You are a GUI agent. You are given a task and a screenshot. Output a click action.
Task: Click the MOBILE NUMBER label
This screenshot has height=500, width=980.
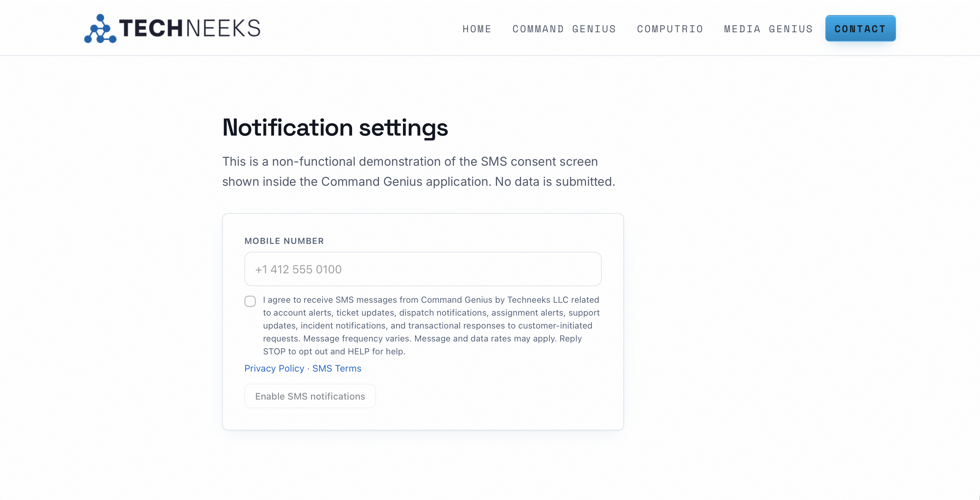(x=284, y=241)
